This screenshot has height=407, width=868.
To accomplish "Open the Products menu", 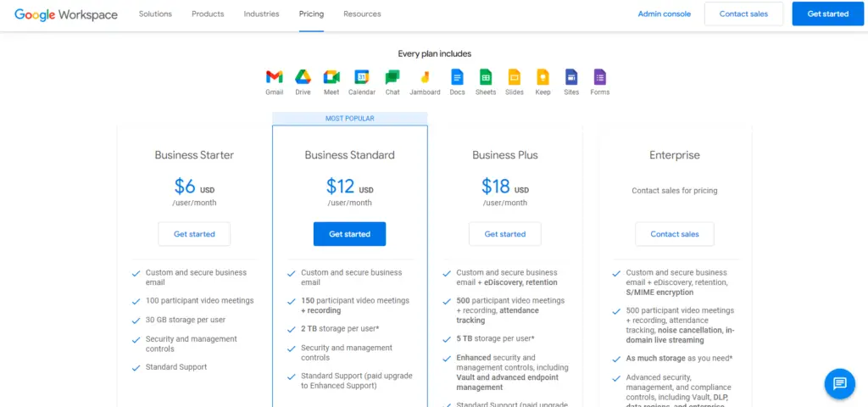I will (208, 14).
